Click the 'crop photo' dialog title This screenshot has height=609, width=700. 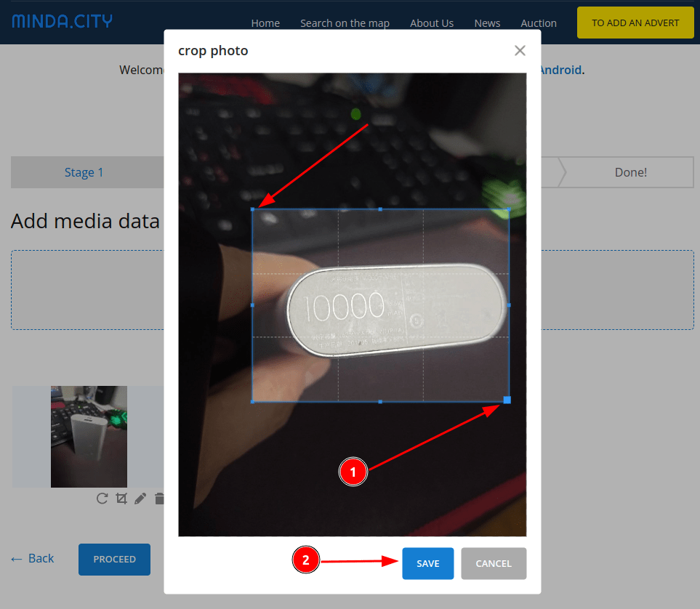[x=213, y=51]
